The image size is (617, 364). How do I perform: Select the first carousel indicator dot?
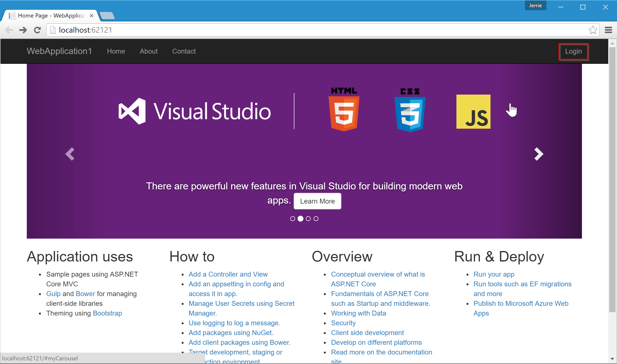click(292, 219)
